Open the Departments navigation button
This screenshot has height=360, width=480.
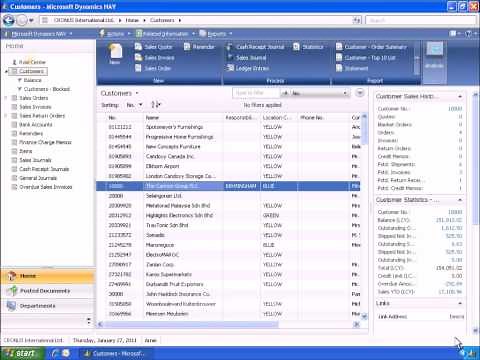[48, 306]
